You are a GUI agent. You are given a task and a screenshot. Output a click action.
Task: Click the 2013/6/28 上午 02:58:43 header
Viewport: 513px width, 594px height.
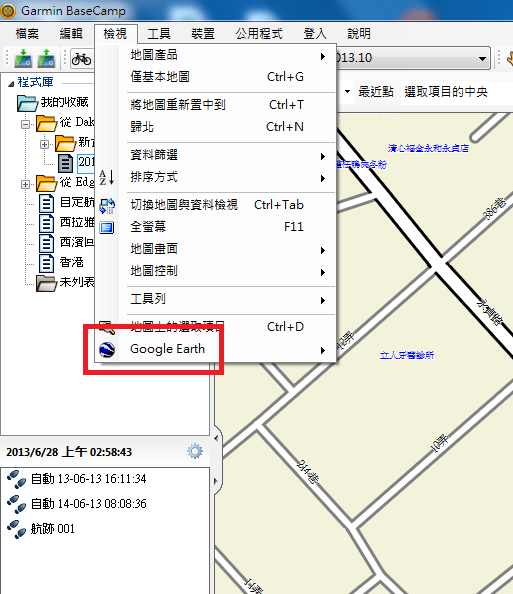pos(69,452)
